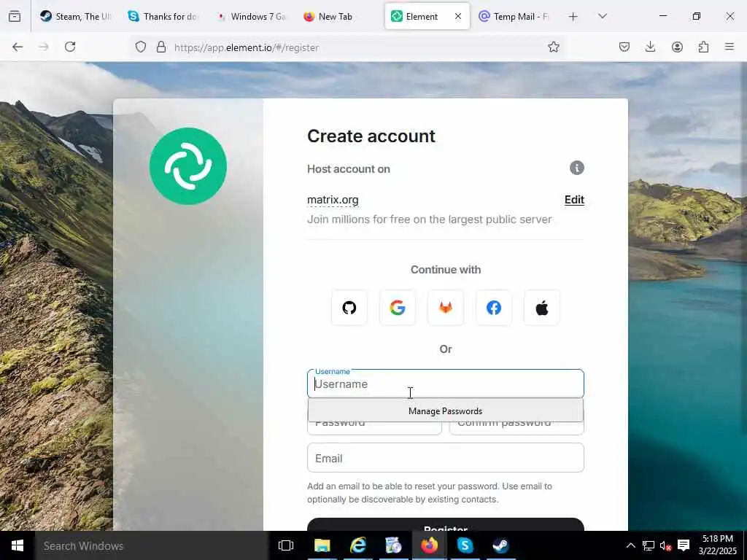The height and width of the screenshot is (560, 747).
Task: Edit the matrix.org homeserver
Action: click(574, 200)
